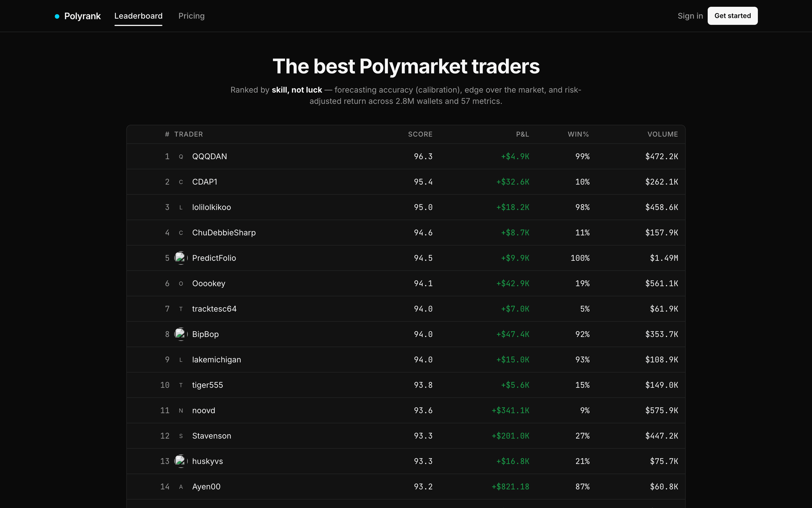
Task: Click the P&L value +$42.9K
Action: click(513, 284)
